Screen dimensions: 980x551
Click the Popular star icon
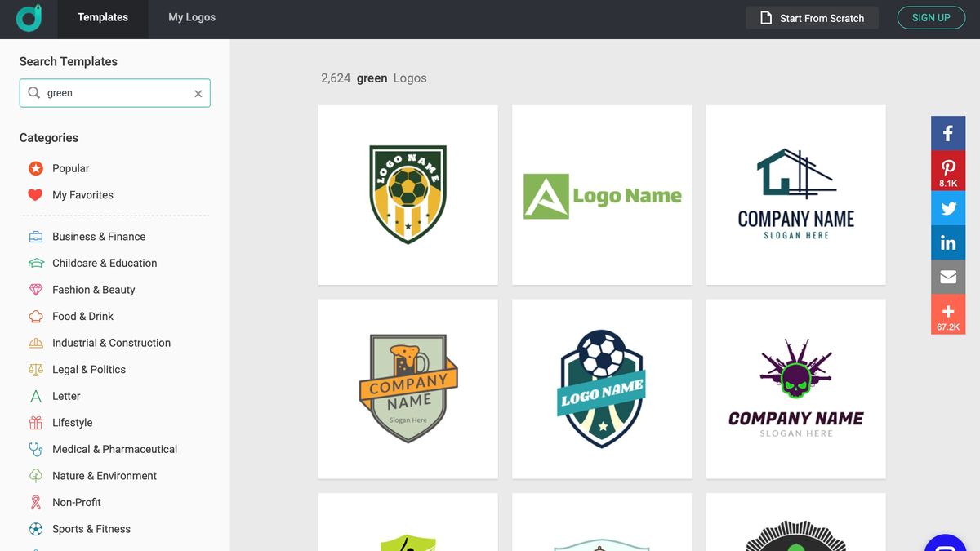click(35, 168)
